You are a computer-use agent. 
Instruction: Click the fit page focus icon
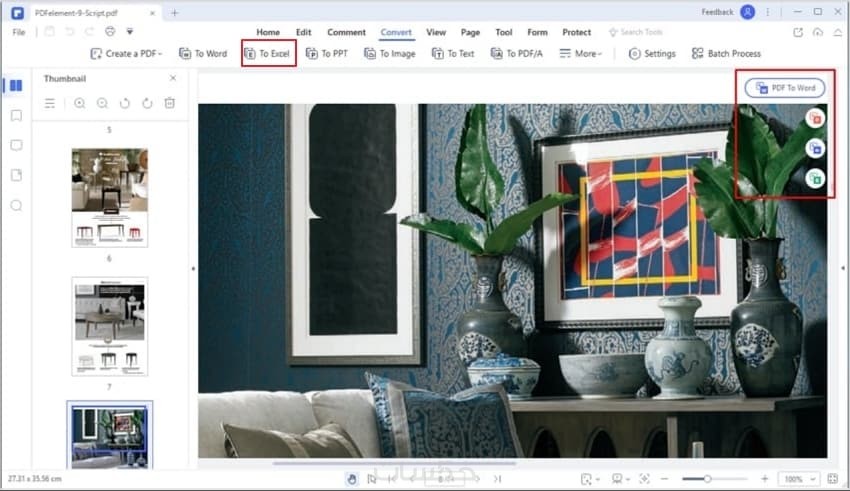point(645,479)
